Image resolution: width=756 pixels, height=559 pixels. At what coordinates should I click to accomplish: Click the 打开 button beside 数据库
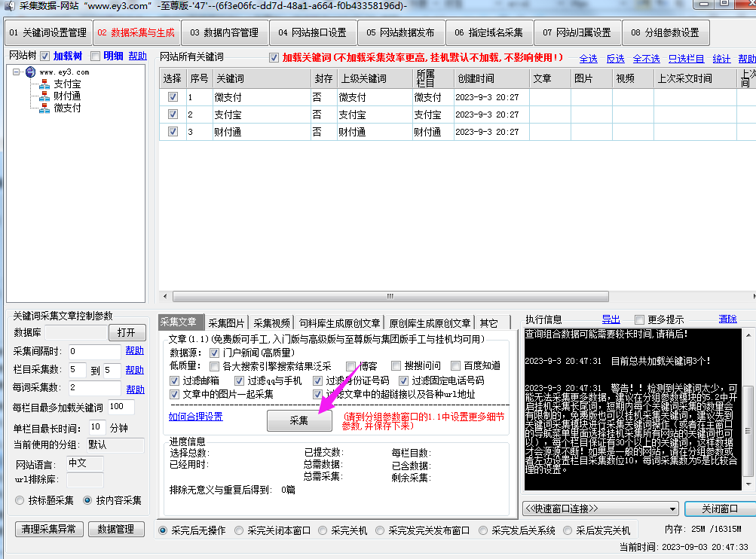click(x=127, y=332)
